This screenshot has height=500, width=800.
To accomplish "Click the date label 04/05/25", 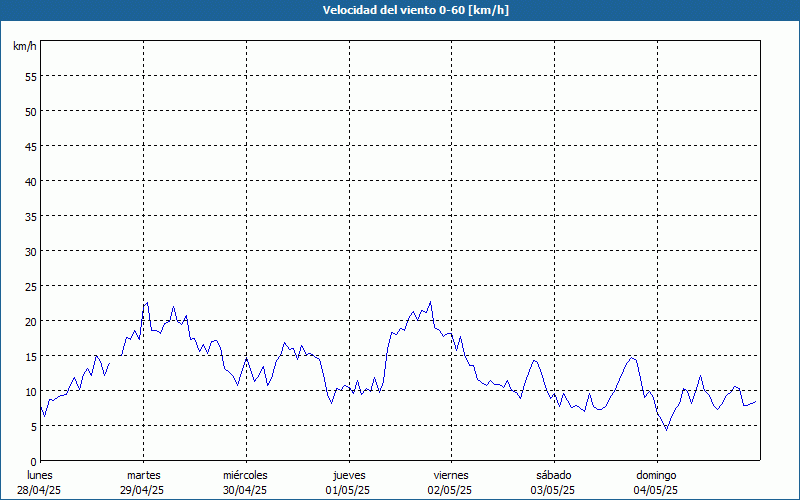I will (656, 490).
